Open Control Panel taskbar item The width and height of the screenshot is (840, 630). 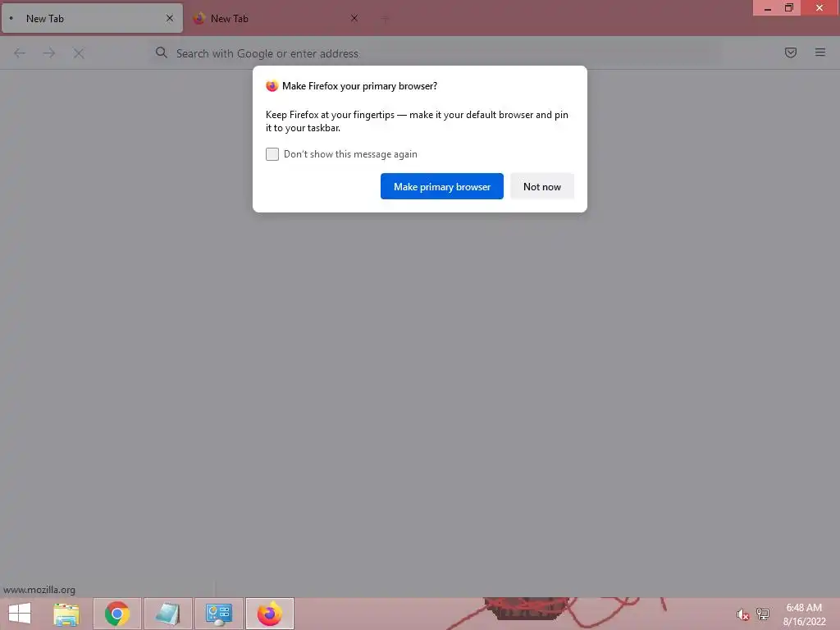(218, 614)
